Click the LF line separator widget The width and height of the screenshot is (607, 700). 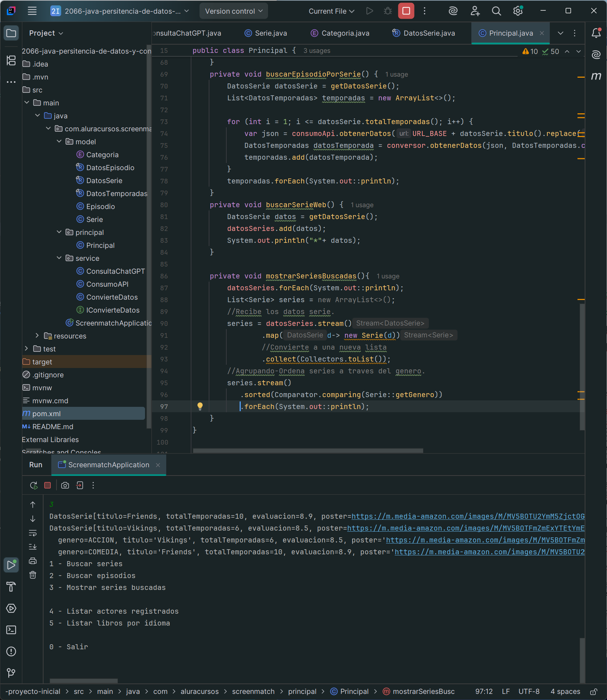pos(506,691)
